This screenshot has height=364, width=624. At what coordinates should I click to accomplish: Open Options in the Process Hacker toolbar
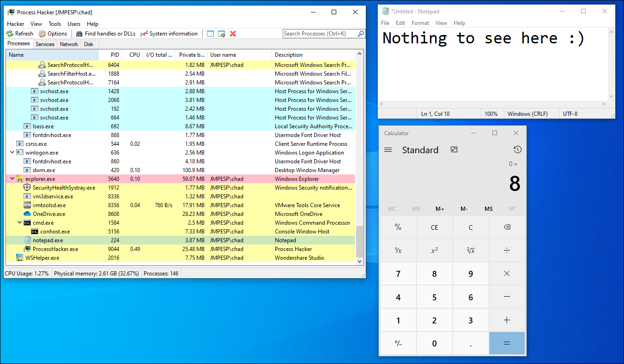53,34
